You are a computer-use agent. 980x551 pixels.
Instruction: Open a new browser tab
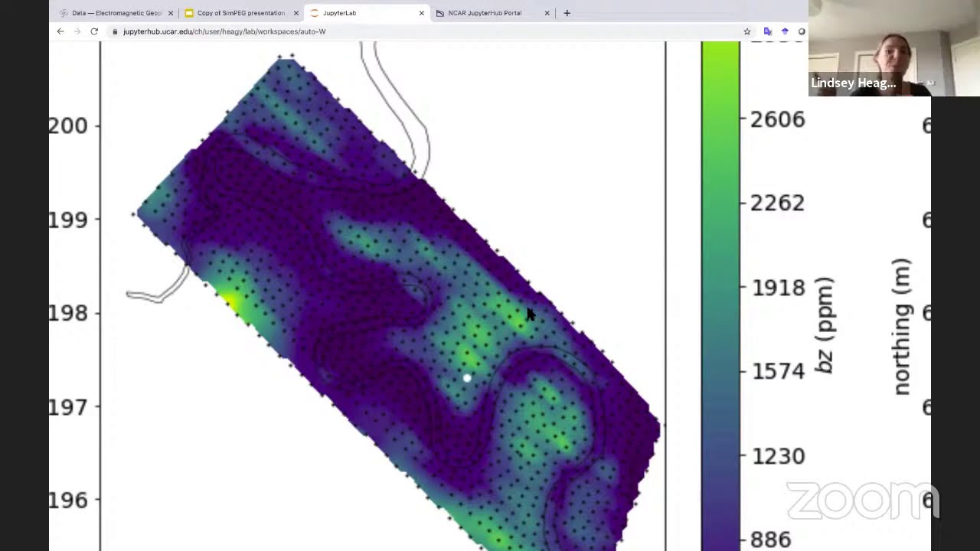[x=567, y=13]
